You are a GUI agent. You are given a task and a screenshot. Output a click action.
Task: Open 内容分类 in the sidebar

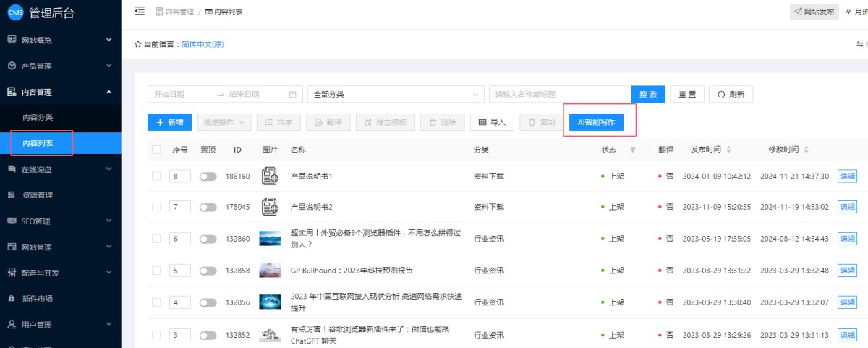(x=38, y=117)
